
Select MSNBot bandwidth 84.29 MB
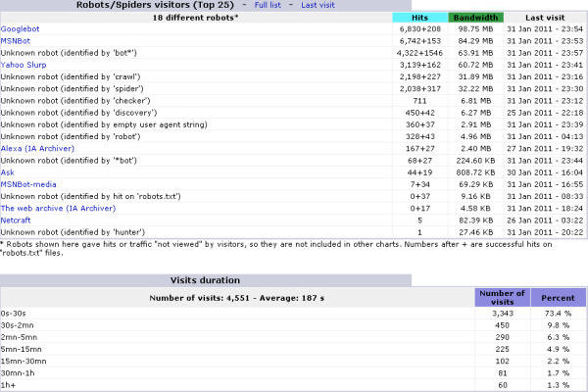point(475,41)
